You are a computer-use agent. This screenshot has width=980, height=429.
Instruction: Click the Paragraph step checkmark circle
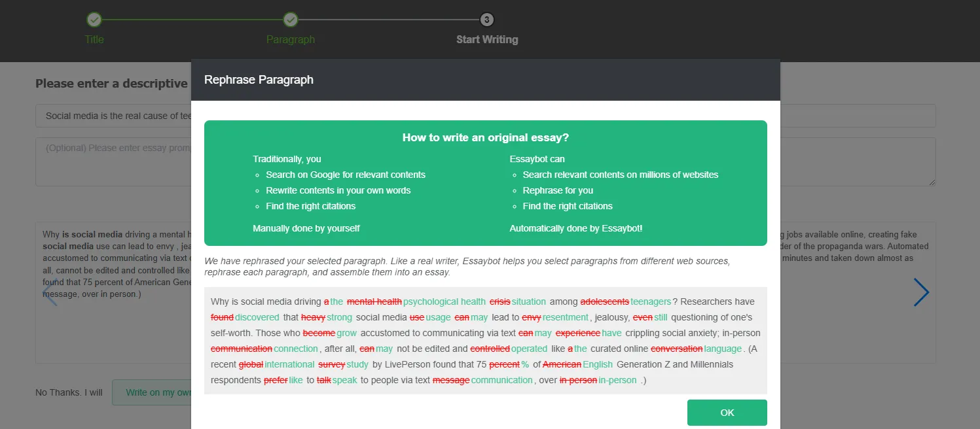pos(291,20)
